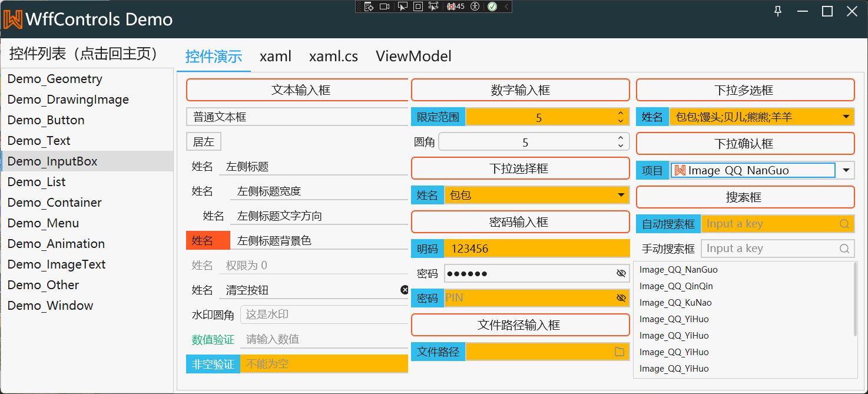Open Demo_Animation entry
This screenshot has width=868, height=394.
point(87,244)
